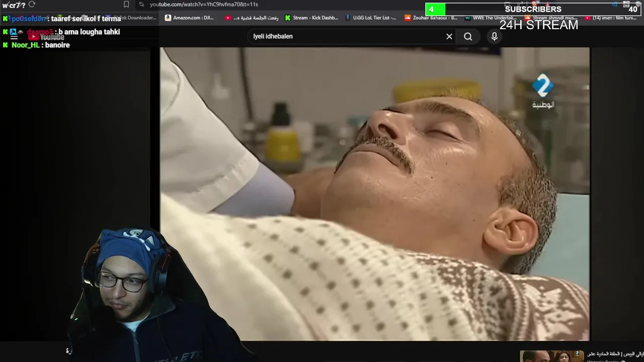Open site settings icon in address bar
Image resolution: width=644 pixels, height=362 pixels.
(x=141, y=5)
